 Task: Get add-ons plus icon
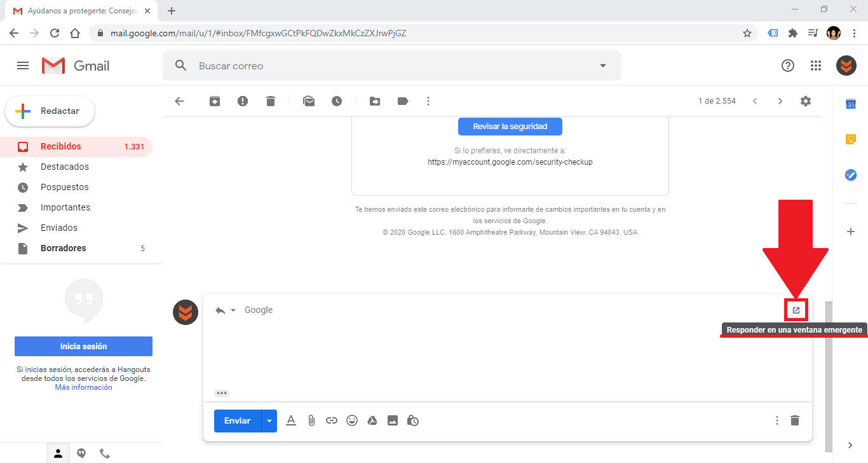coord(851,231)
